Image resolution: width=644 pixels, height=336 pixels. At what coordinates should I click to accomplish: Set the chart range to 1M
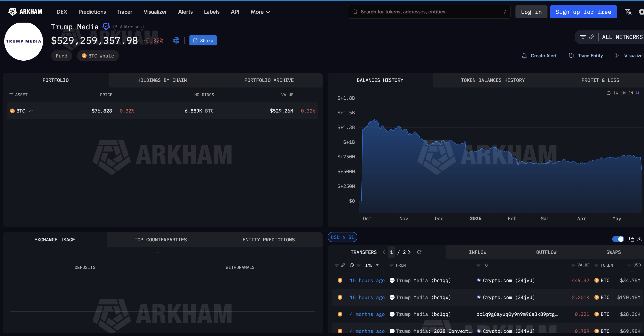tap(623, 93)
